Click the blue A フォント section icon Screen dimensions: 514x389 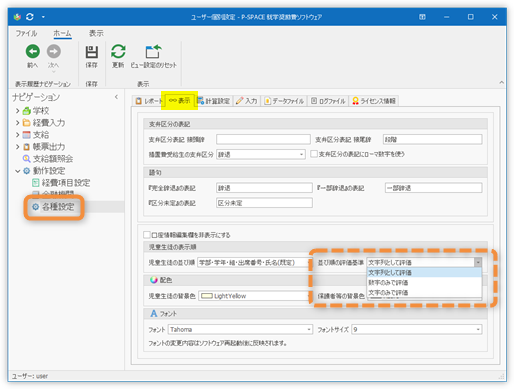pyautogui.click(x=153, y=313)
